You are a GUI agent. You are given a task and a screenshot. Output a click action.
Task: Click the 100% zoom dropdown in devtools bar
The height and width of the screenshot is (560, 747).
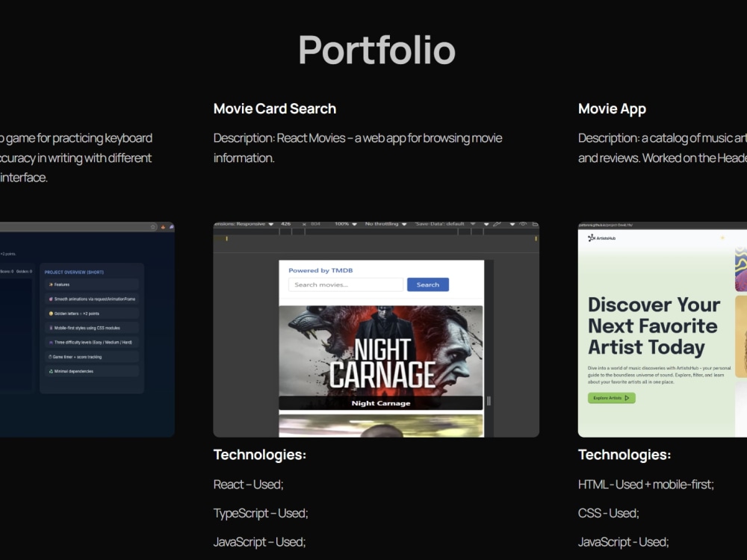[x=345, y=224]
